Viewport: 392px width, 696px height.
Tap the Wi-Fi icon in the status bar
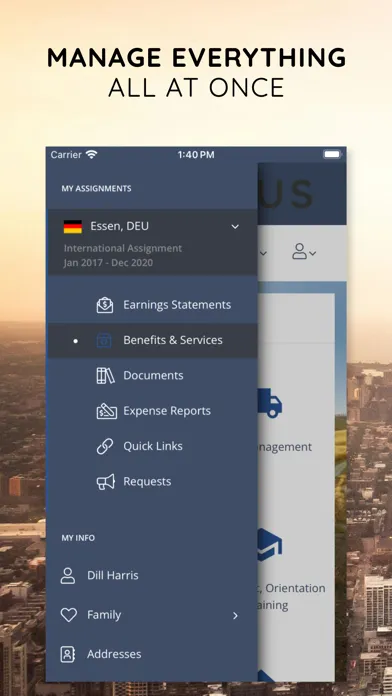coord(91,154)
